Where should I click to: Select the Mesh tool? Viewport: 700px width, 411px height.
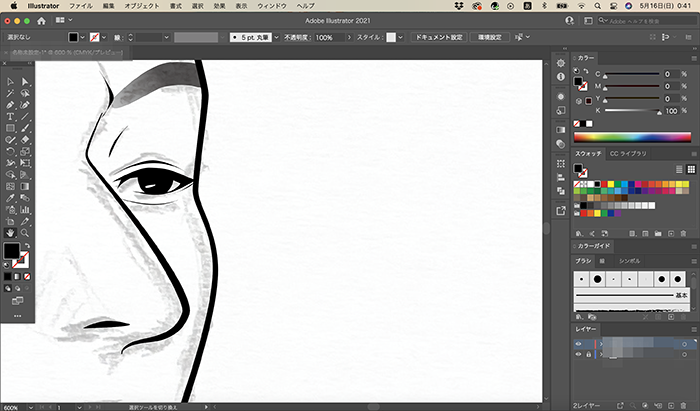pyautogui.click(x=10, y=186)
